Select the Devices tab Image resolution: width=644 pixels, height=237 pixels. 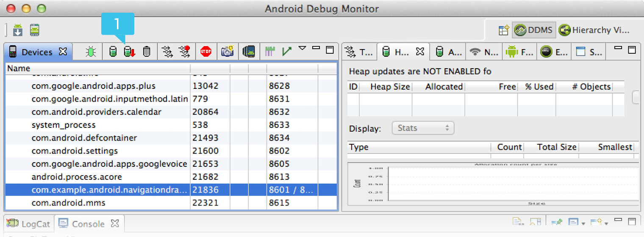[x=38, y=52]
